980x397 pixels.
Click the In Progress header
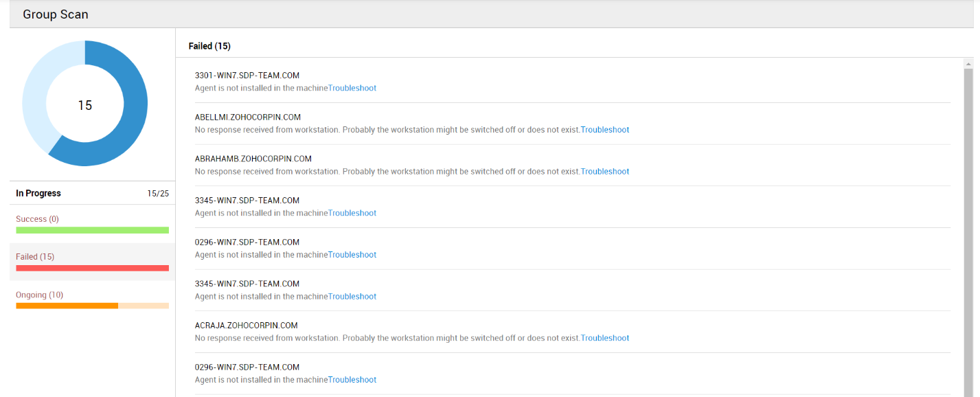coord(38,194)
